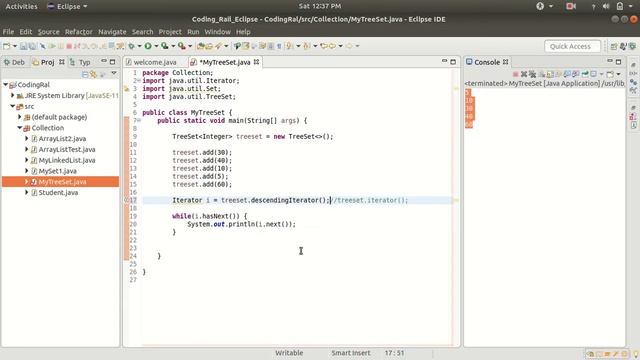Click Collapse All in Project Explorer

(85, 74)
